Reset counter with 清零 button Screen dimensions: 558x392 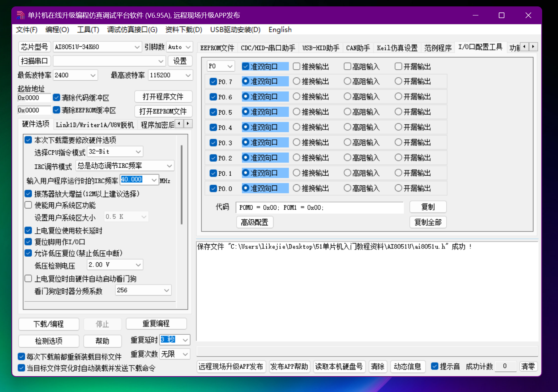pyautogui.click(x=528, y=366)
